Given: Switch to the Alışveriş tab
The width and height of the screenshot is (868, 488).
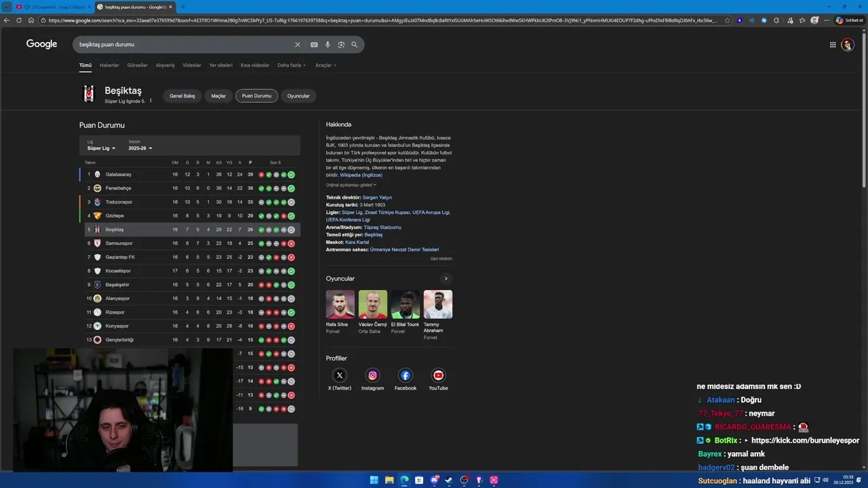Looking at the screenshot, I should [x=165, y=65].
